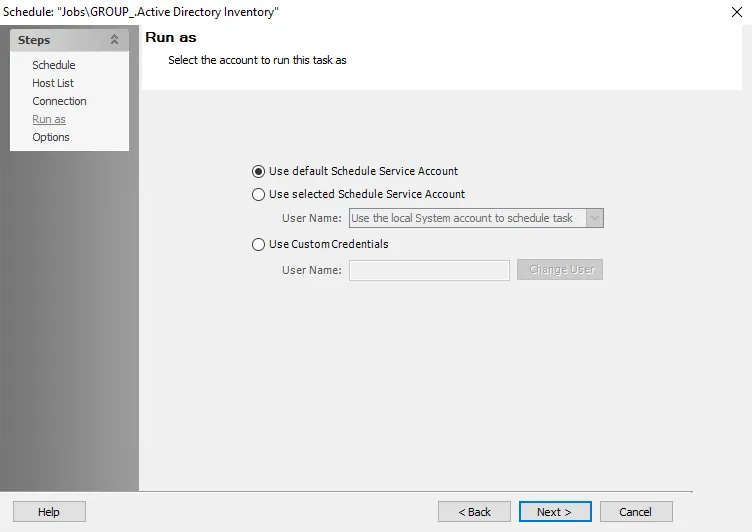
Task: Close the Schedule dialog window
Action: coord(737,12)
